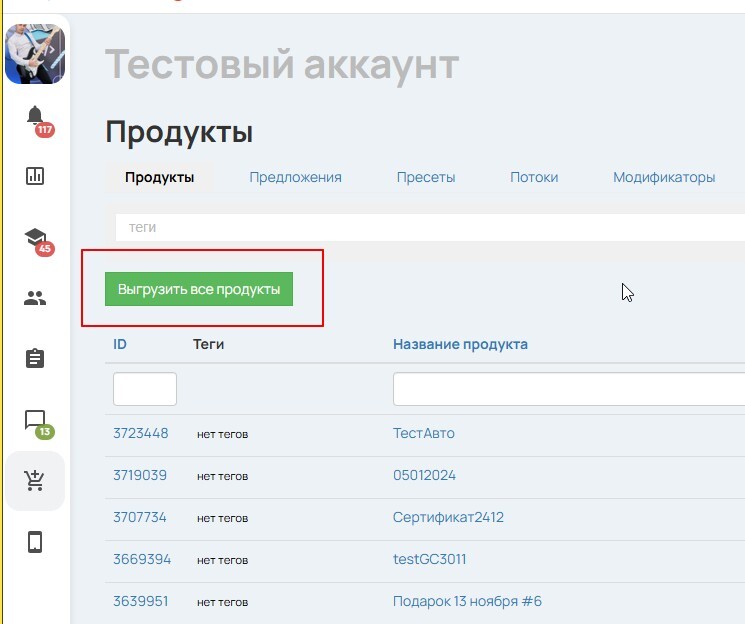This screenshot has height=624, width=745.
Task: Open product link ТестАвто
Action: pos(424,433)
